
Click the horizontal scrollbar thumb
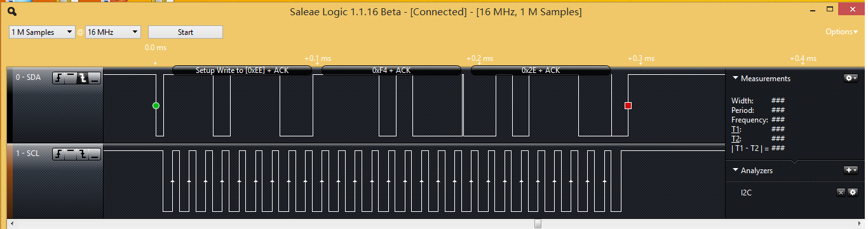538,223
